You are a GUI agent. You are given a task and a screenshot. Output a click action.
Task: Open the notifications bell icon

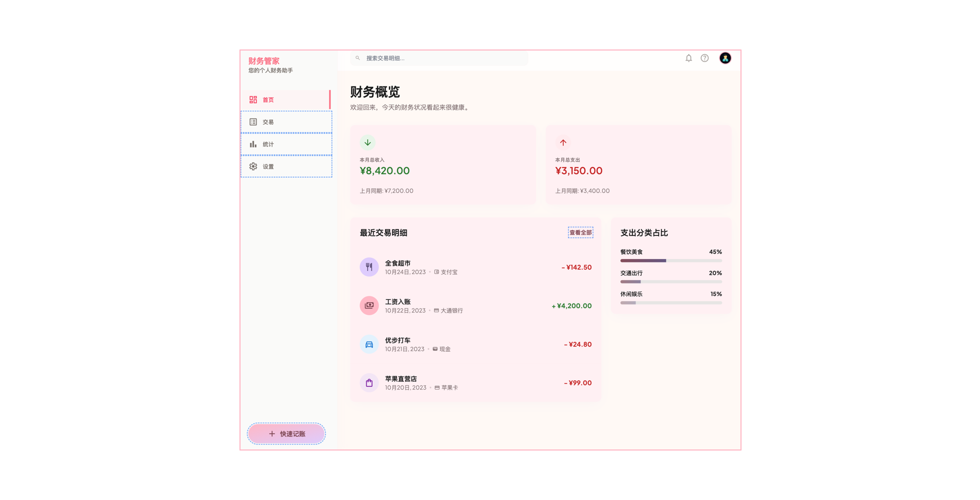tap(688, 58)
